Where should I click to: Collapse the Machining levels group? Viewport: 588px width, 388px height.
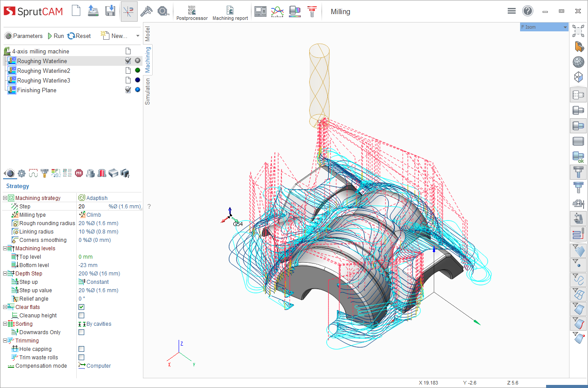[x=5, y=249]
